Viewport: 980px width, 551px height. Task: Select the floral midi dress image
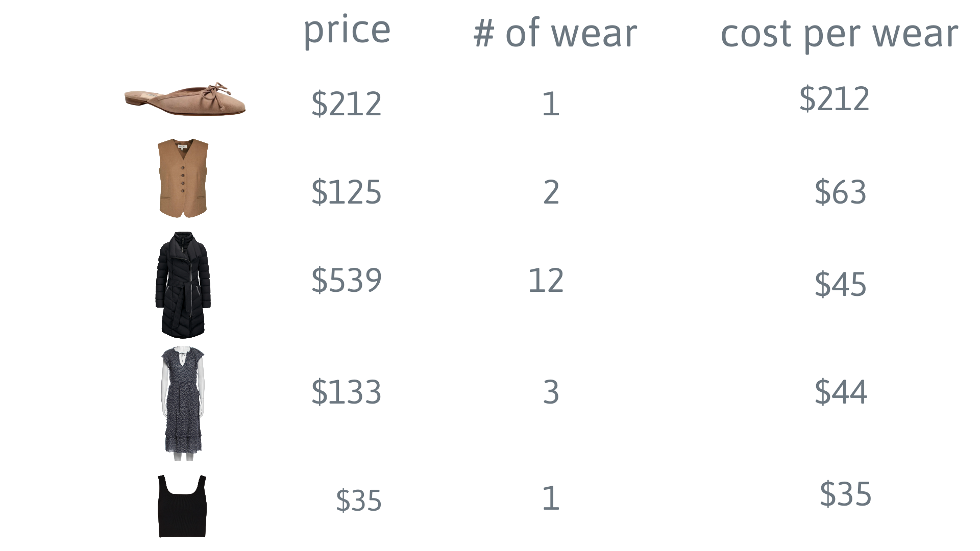(x=183, y=403)
